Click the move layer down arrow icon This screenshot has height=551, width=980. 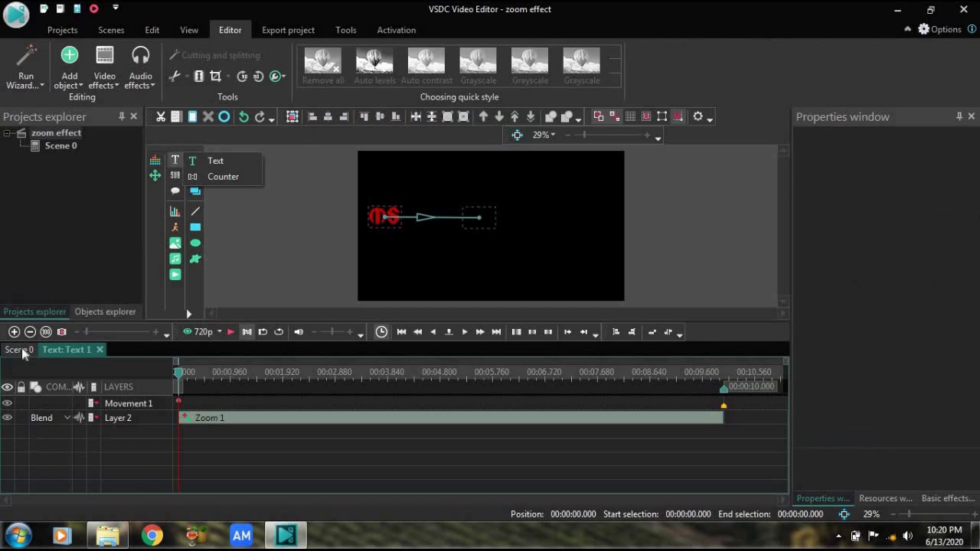tap(499, 116)
